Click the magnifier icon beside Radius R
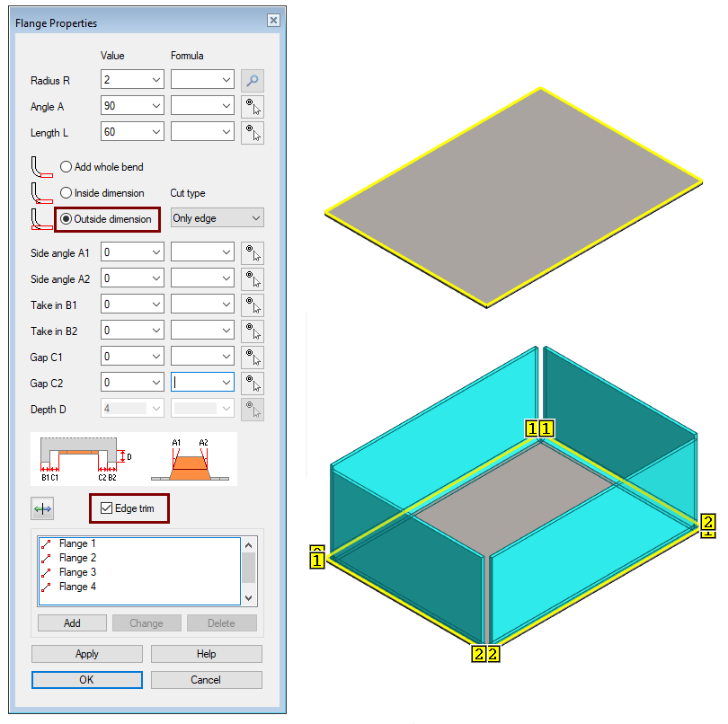Viewport: 728px width, 724px height. [253, 81]
